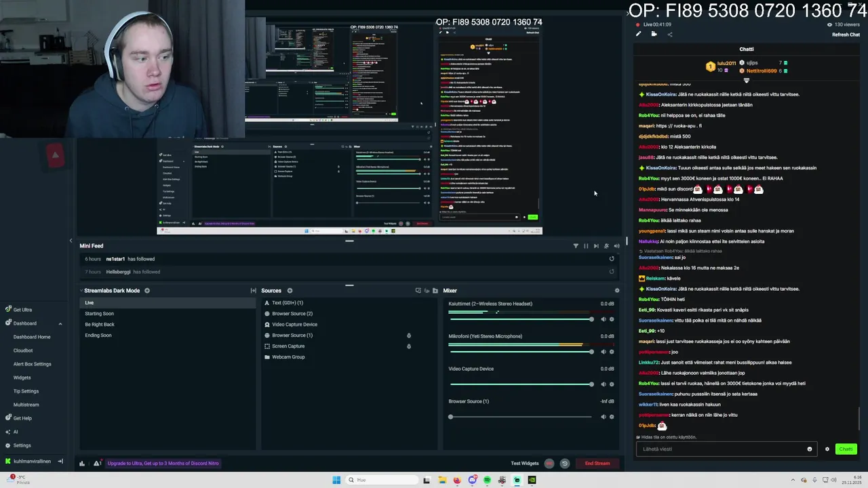Viewport: 868px width, 488px height.
Task: Open the scene transitions icon
Action: point(253,291)
